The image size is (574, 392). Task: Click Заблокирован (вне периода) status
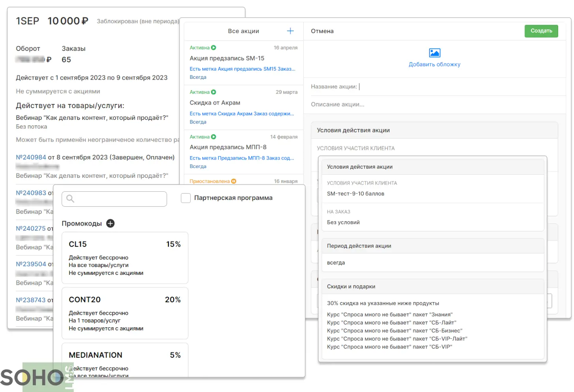point(138,21)
